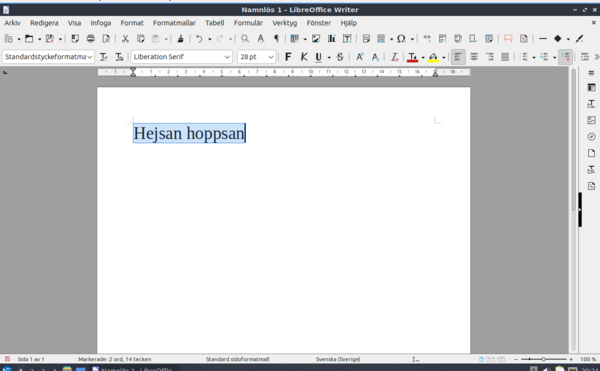This screenshot has height=371, width=600.
Task: Toggle Italic formatting (K button)
Action: [x=304, y=57]
